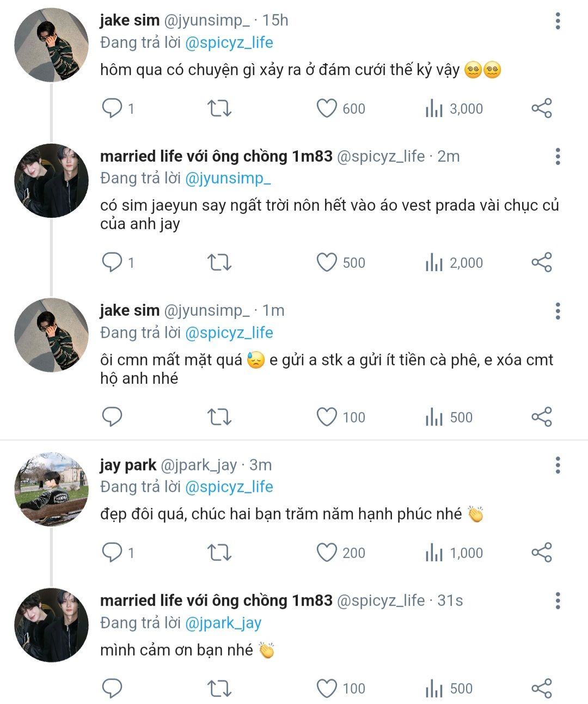Viewport: 588px width, 704px height.
Task: View analytics on jay park's tweet
Action: coord(434,553)
